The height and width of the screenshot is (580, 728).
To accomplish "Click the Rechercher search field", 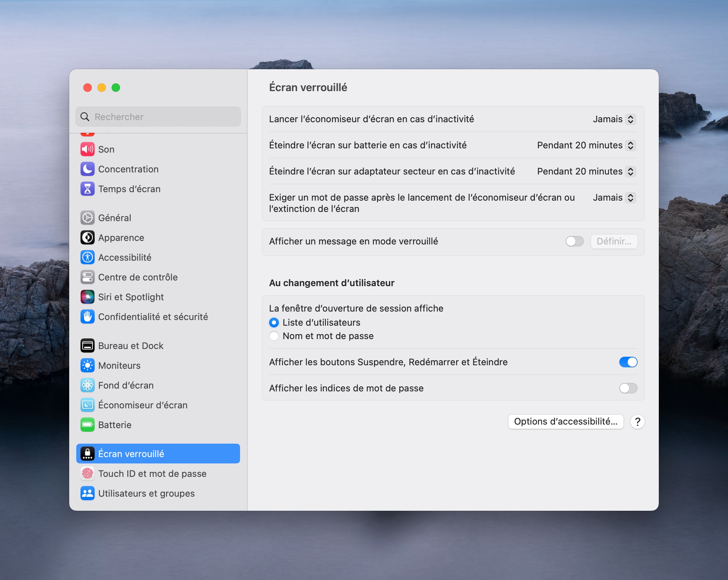I will click(x=158, y=117).
